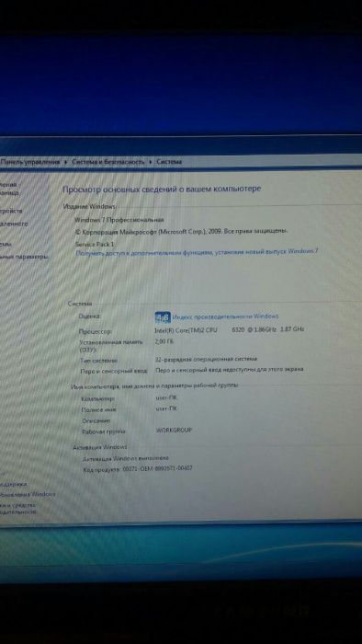Open system protection sidebar link
Screen dimensions: 362x644
(6, 244)
